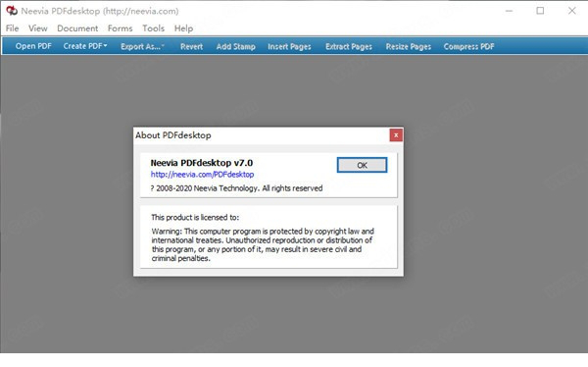This screenshot has height=367, width=588.
Task: Click Compress PDF in the toolbar
Action: [468, 46]
